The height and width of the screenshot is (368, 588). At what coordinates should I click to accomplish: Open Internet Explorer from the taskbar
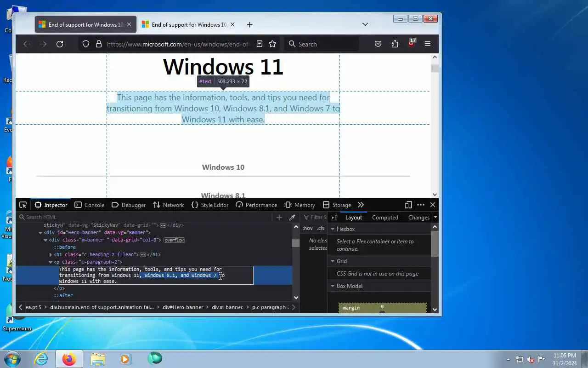pos(41,359)
